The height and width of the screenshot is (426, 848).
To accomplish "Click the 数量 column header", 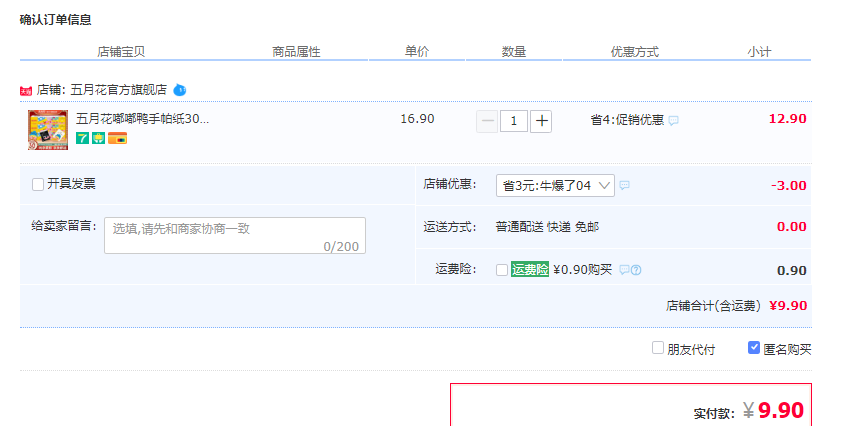I will [514, 51].
